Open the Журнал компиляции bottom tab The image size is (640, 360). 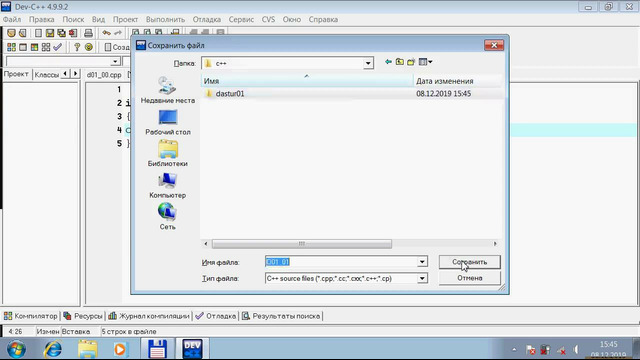[x=149, y=316]
